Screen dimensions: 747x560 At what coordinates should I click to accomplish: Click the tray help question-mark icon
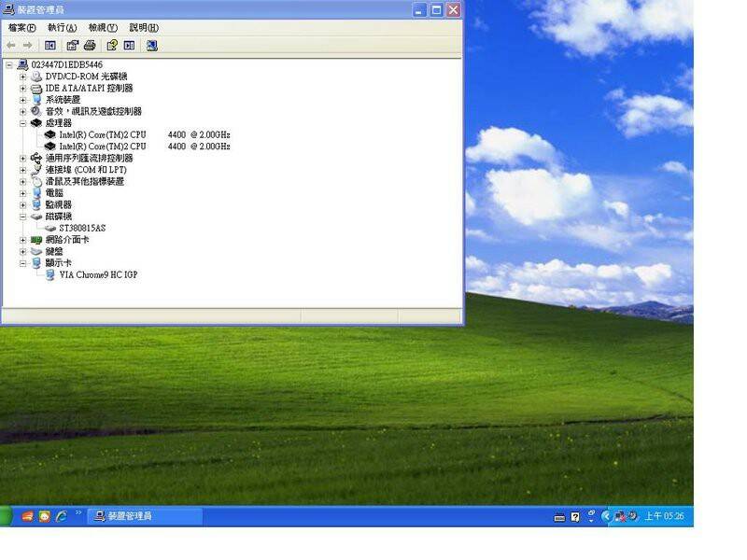[575, 517]
